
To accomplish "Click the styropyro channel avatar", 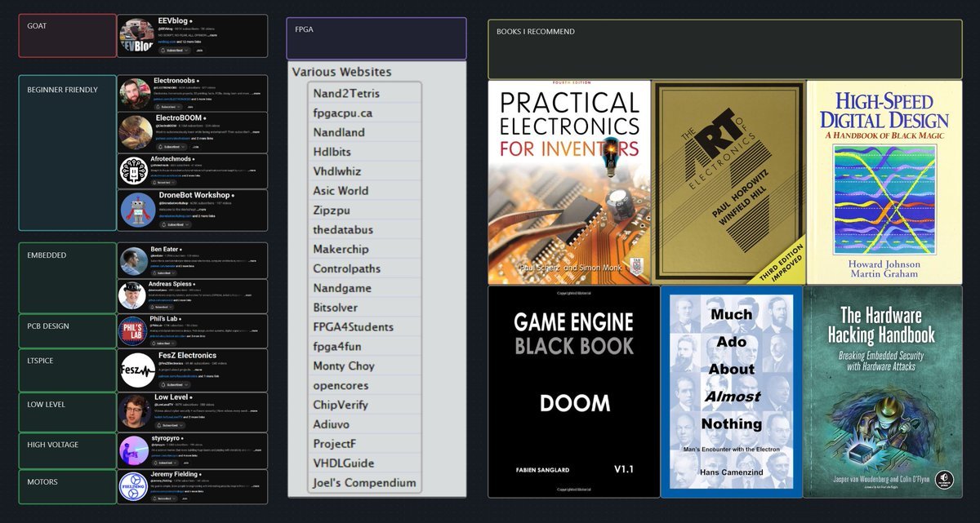I will (x=133, y=451).
